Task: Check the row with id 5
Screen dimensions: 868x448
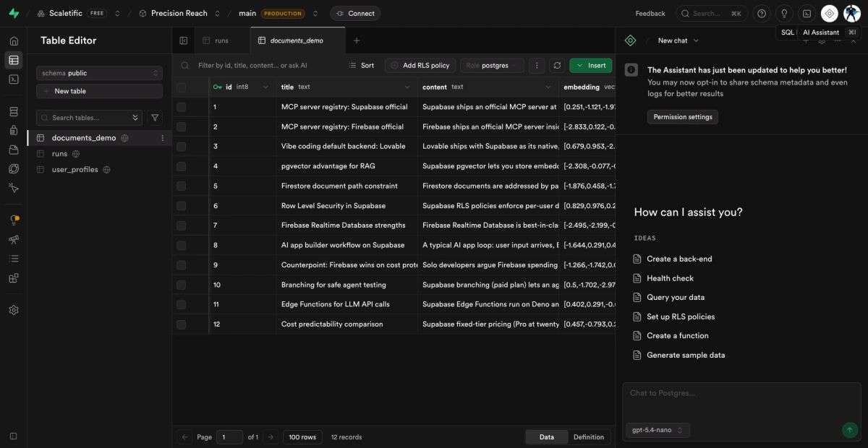Action: coord(181,186)
